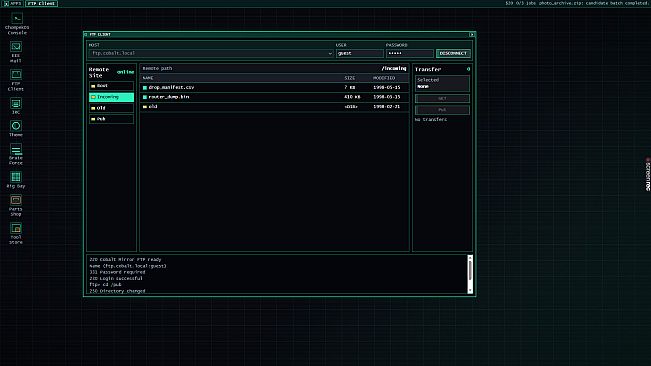Click the USER field containing guest

(360, 54)
